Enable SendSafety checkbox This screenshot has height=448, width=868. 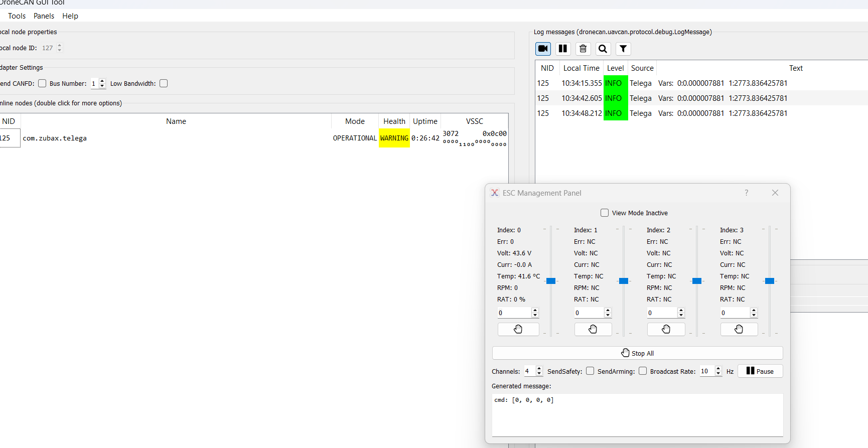[590, 371]
